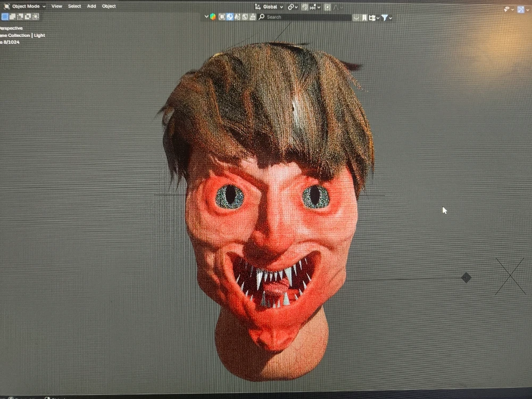
Task: Toggle proportional editing
Action: [x=327, y=7]
